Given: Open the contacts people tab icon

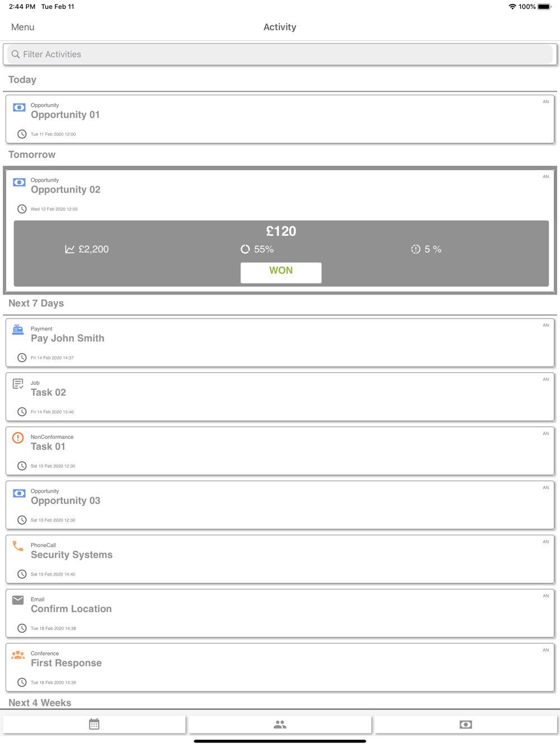Looking at the screenshot, I should 280,724.
